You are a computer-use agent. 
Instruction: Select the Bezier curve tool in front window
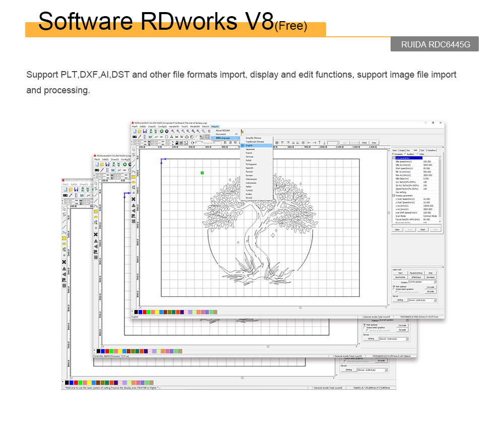coord(134,171)
